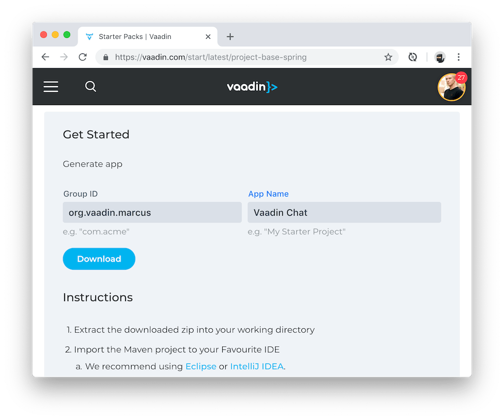
Task: Select the Vaadin logo in the navbar
Action: point(252,86)
